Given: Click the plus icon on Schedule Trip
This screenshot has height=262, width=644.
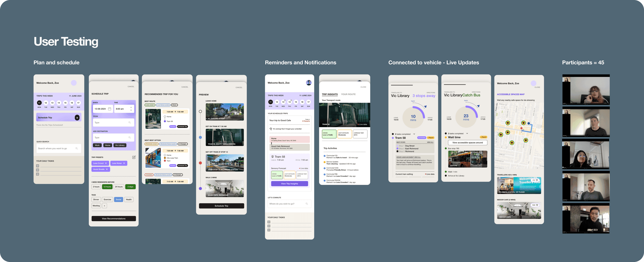Looking at the screenshot, I should [x=77, y=117].
